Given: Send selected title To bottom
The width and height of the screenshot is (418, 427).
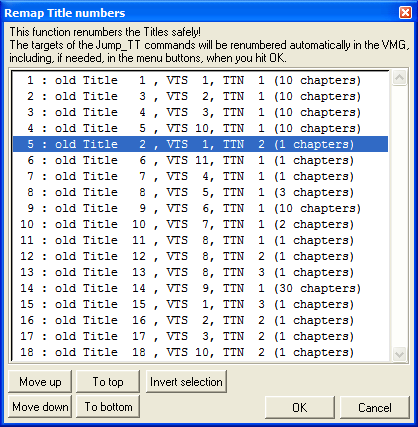Looking at the screenshot, I should [108, 407].
